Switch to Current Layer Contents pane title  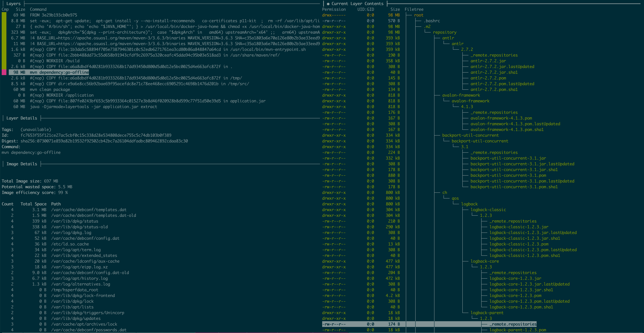(357, 4)
